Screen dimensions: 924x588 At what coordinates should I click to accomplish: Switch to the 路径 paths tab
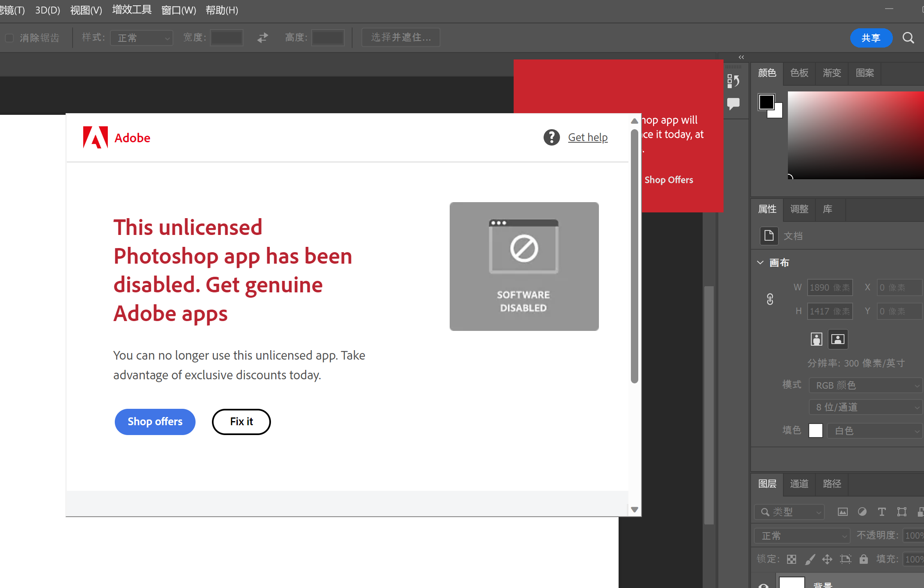[832, 484]
